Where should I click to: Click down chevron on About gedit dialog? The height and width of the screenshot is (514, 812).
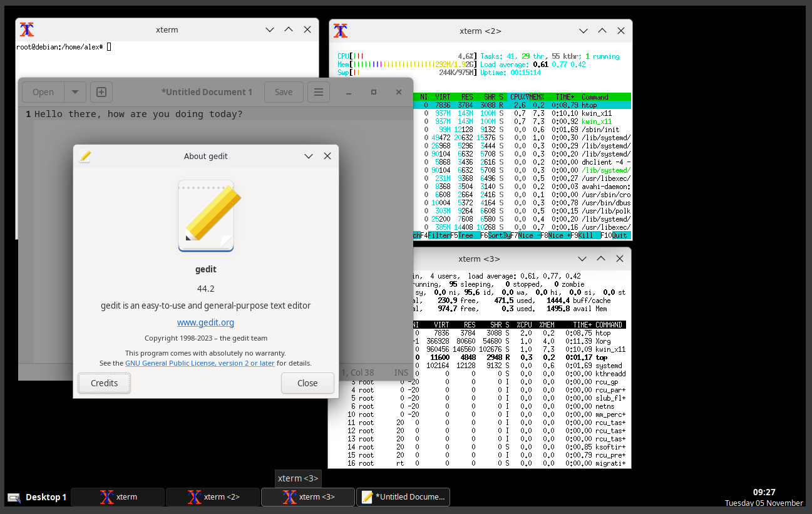point(308,157)
